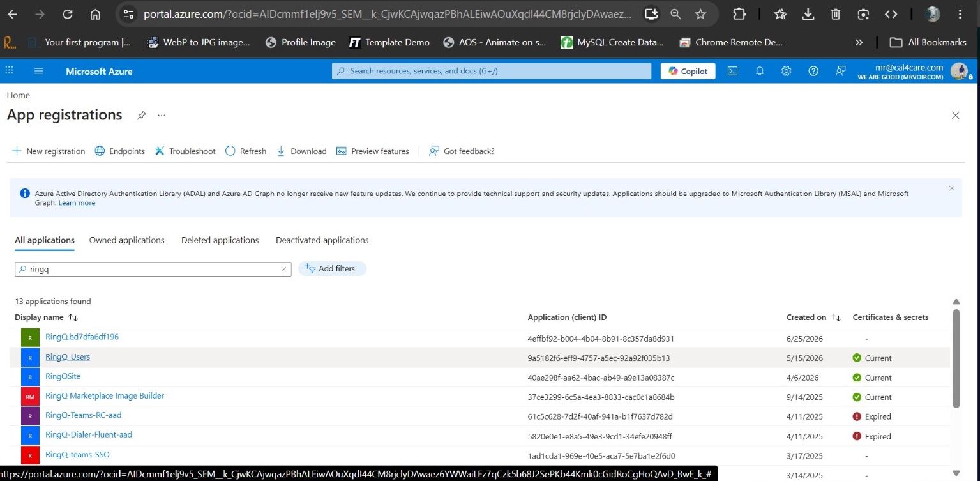The image size is (980, 481).
Task: Open the browser profile avatar
Action: tap(932, 14)
